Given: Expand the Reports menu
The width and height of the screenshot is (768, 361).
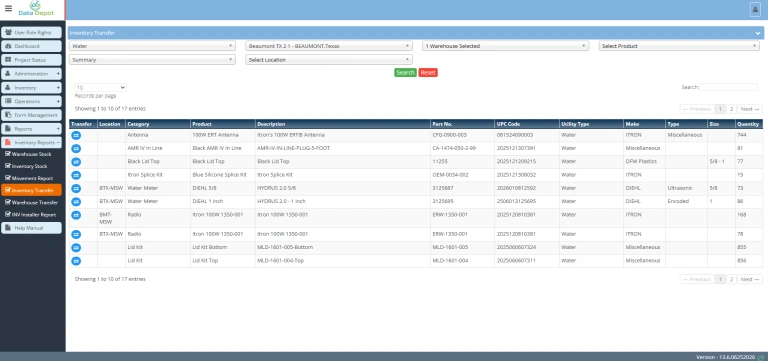Looking at the screenshot, I should (x=31, y=129).
